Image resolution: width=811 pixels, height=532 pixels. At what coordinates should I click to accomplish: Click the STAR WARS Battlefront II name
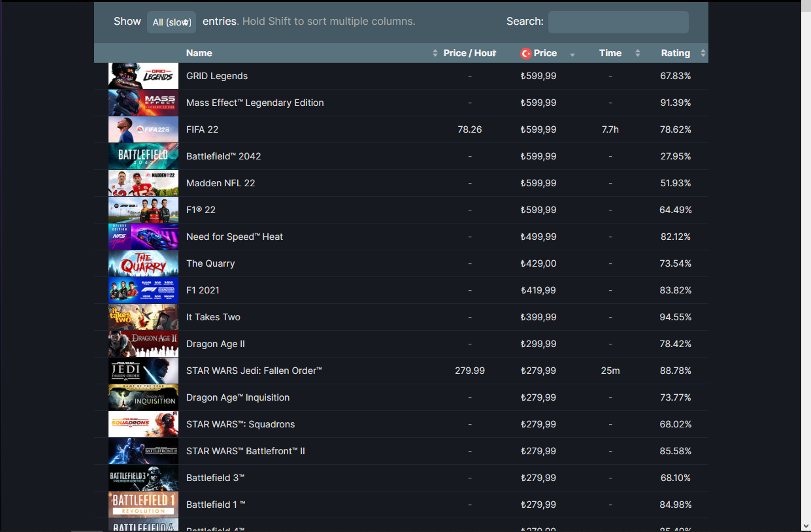(246, 451)
